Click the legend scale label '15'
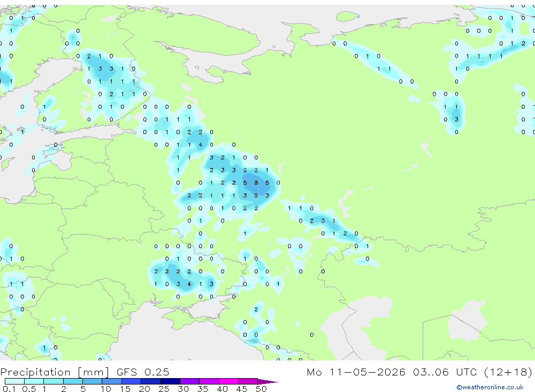Viewport: 535px width, 392px height. [125, 389]
